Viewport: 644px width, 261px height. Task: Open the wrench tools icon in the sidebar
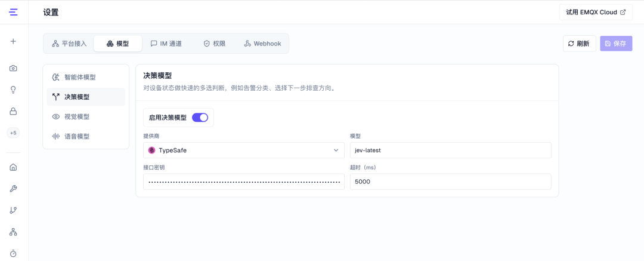pos(13,189)
